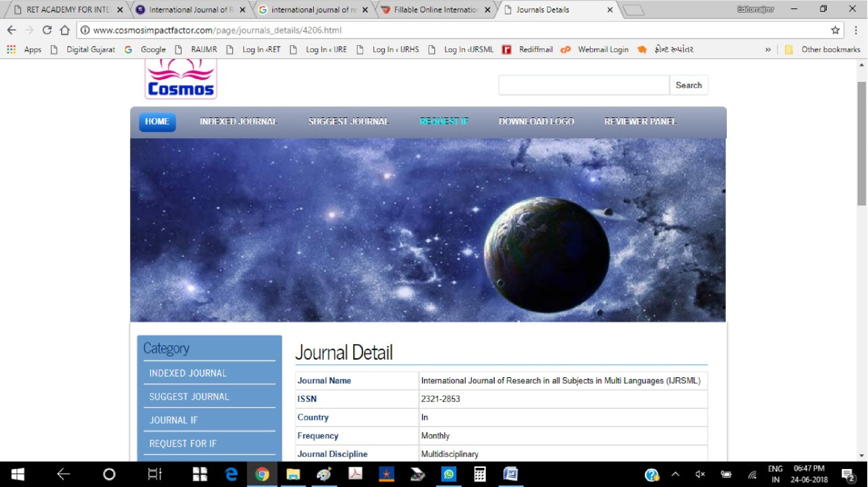Bookmark this page with the star icon
The height and width of the screenshot is (487, 868).
835,30
